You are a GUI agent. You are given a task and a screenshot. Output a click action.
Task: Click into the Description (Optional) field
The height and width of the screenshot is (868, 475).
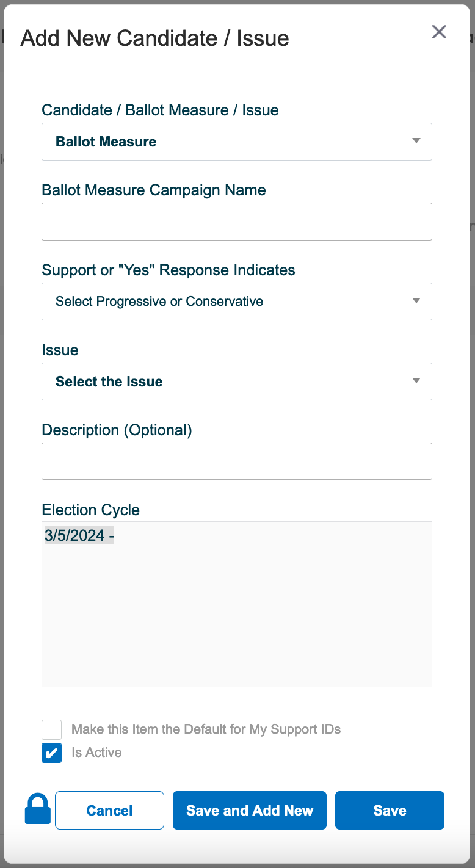237,461
